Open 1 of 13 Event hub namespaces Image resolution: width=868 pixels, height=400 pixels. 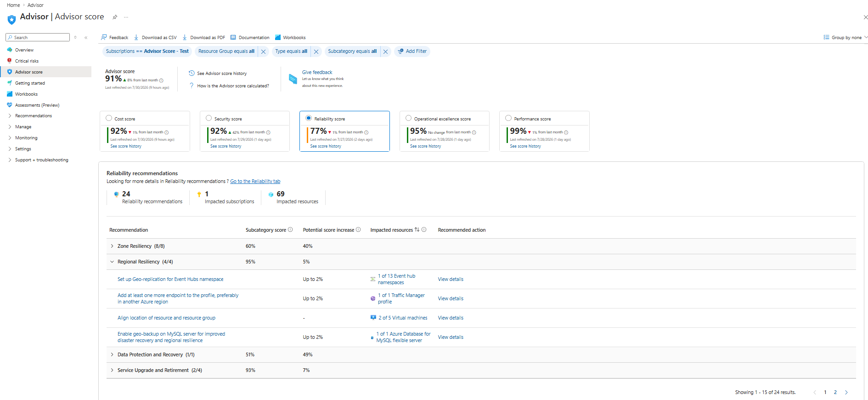[396, 280]
